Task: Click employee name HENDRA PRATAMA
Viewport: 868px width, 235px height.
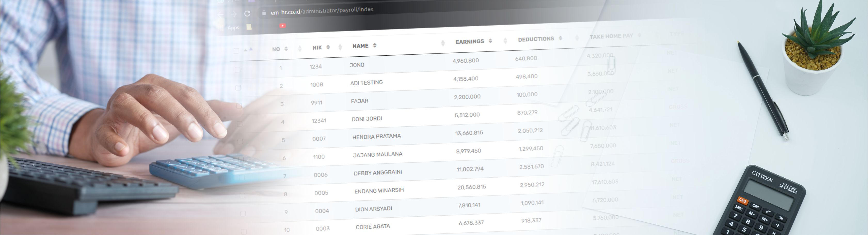Action: point(377,137)
